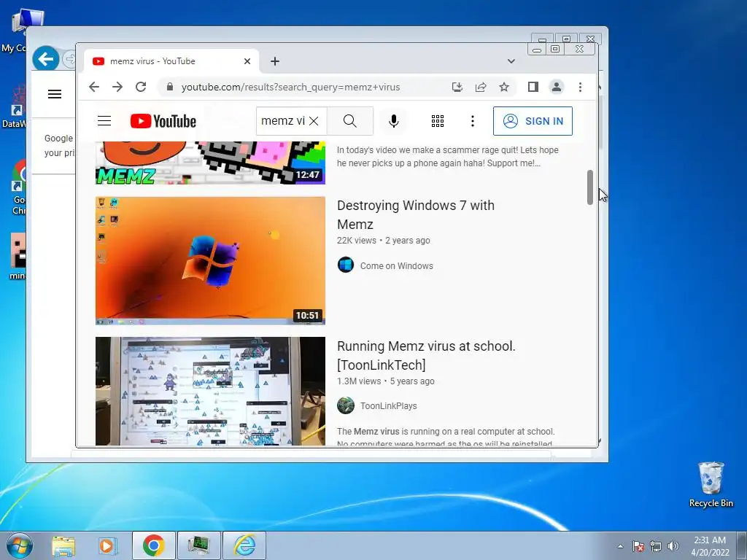The width and height of the screenshot is (747, 560).
Task: Show hidden tray icons arrow
Action: [620, 546]
